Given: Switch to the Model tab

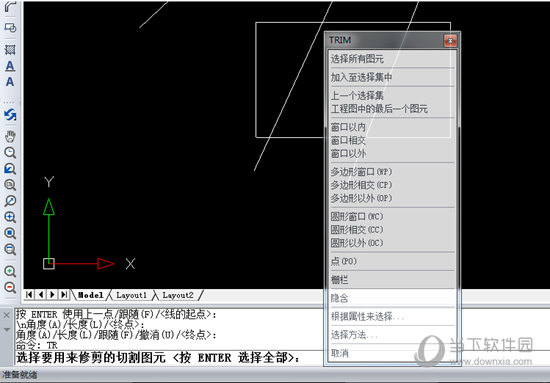Looking at the screenshot, I should [90, 295].
